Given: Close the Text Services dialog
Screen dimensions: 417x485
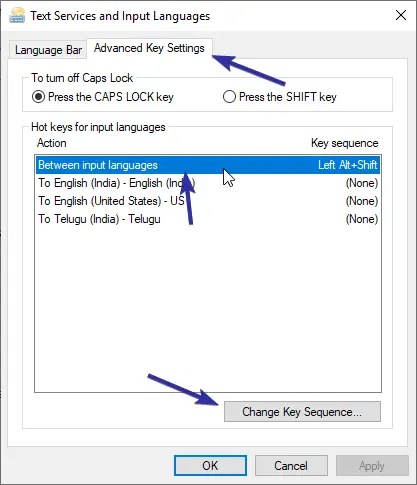Looking at the screenshot, I should point(401,15).
